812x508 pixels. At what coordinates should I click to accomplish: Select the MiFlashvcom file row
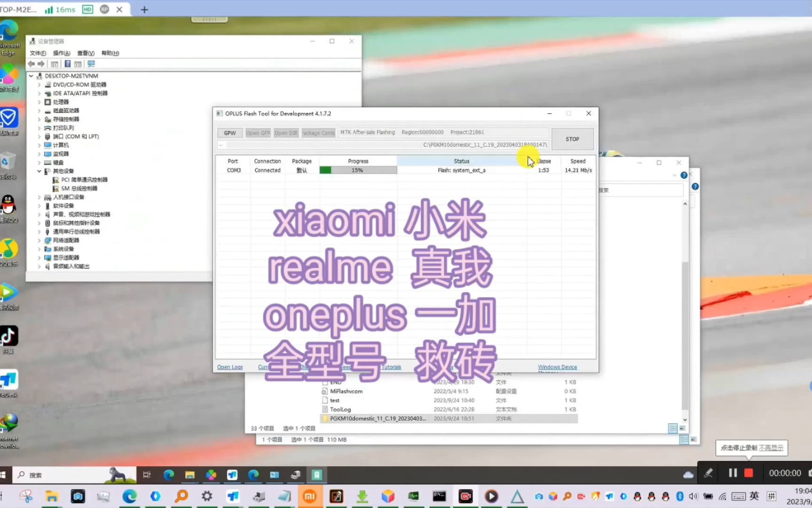pos(449,391)
